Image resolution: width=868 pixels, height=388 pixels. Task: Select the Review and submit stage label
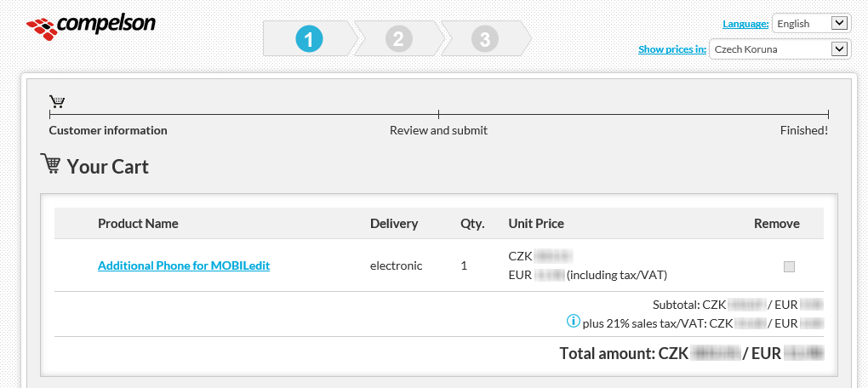438,130
